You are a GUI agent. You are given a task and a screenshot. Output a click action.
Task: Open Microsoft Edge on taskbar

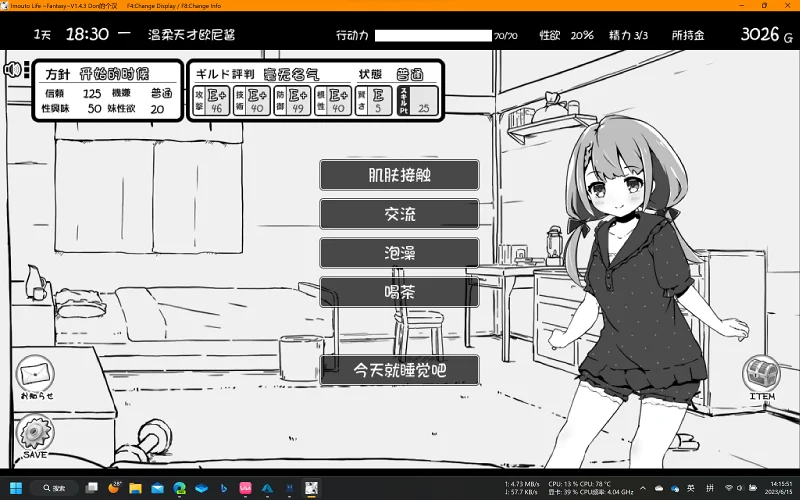pyautogui.click(x=179, y=488)
